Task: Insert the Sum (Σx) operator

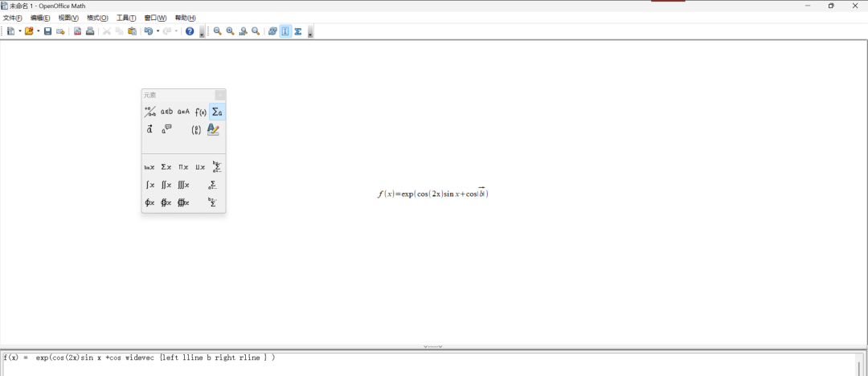Action: coord(166,167)
